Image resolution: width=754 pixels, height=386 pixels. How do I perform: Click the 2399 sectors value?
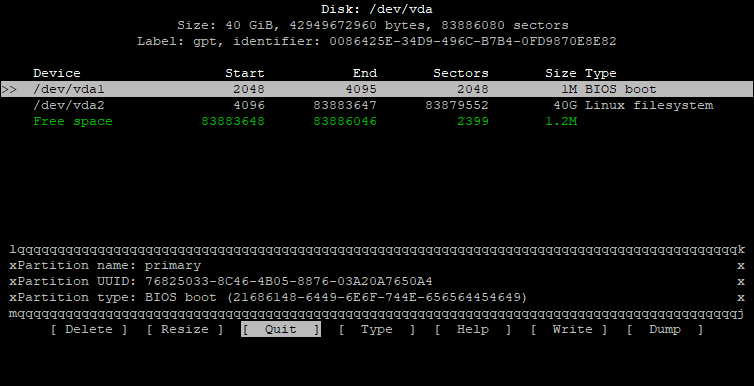tap(473, 121)
